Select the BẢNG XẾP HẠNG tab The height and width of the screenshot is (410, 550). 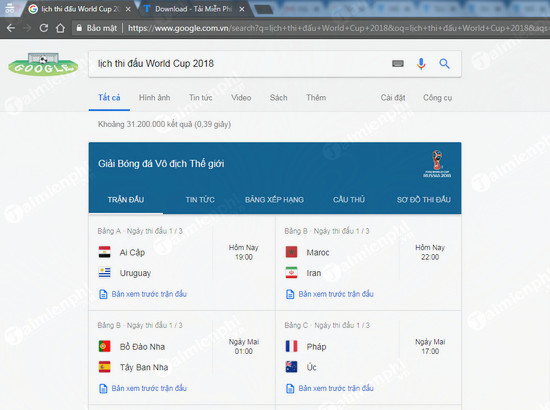(x=274, y=200)
